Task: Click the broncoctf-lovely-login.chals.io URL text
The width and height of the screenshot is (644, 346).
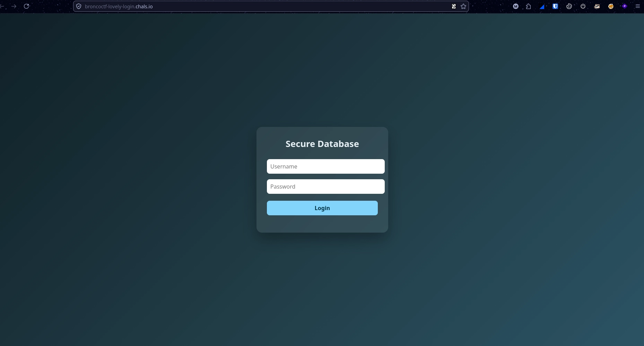Action: (x=119, y=7)
